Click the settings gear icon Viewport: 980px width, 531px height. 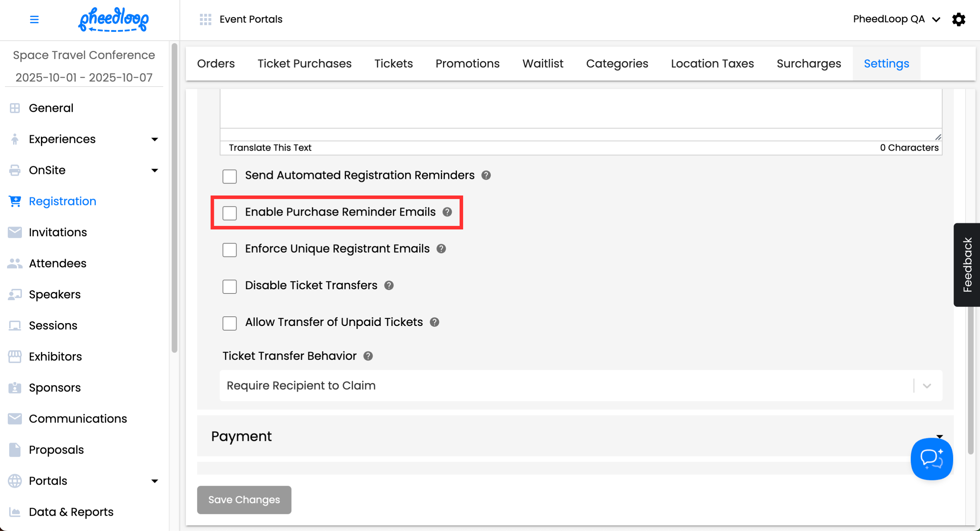[958, 19]
